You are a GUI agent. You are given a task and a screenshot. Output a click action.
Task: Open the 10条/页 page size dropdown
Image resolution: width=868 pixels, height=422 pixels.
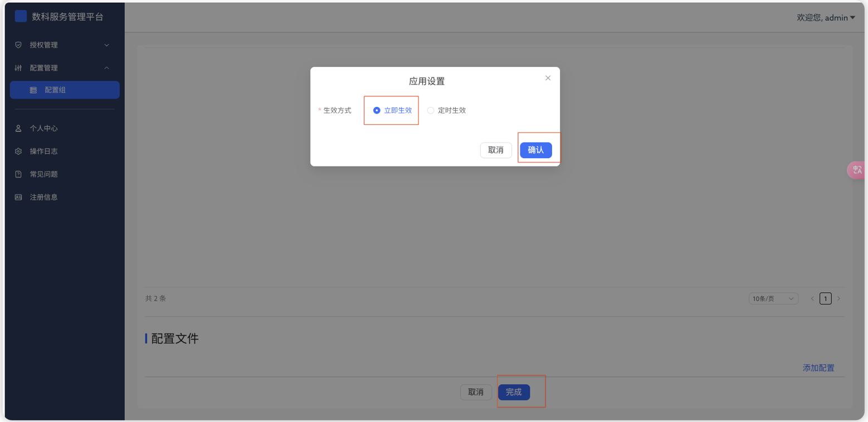[773, 298]
